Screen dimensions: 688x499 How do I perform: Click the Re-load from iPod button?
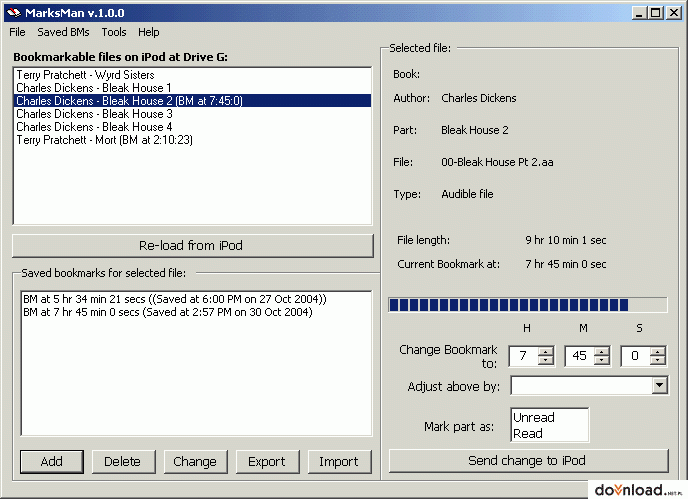193,246
